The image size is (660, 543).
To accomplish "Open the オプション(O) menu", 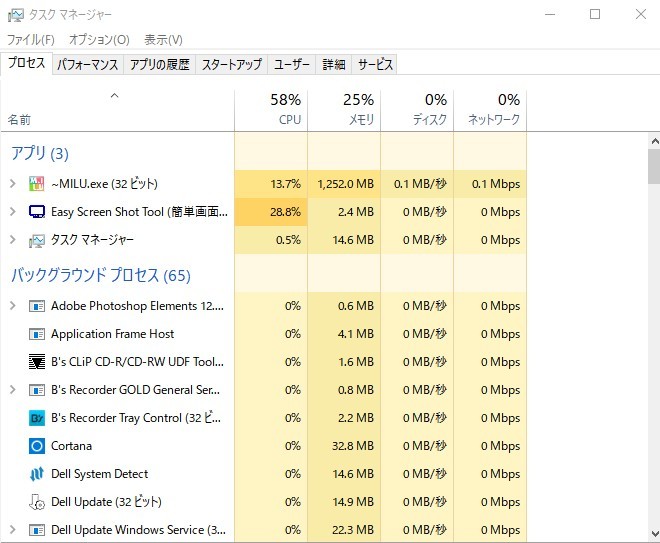I will point(99,40).
